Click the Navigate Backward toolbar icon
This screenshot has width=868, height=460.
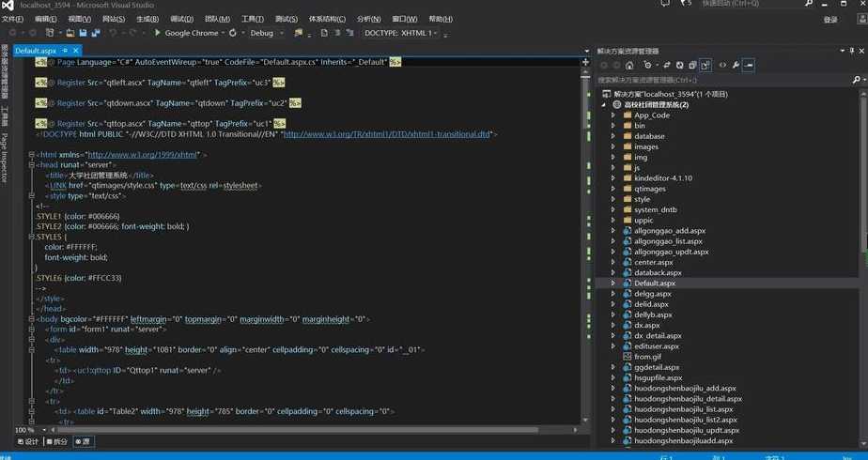(13, 33)
